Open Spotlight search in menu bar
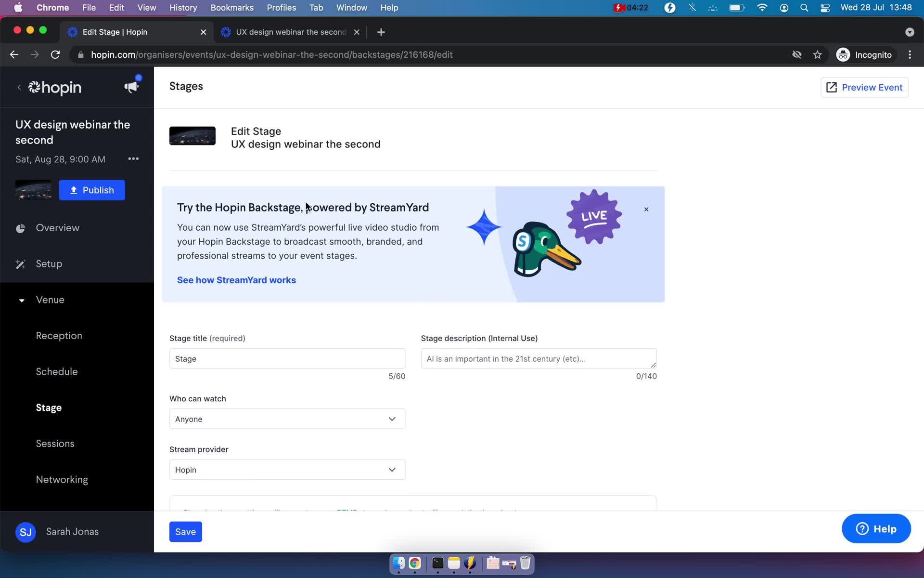924x578 pixels. tap(804, 8)
